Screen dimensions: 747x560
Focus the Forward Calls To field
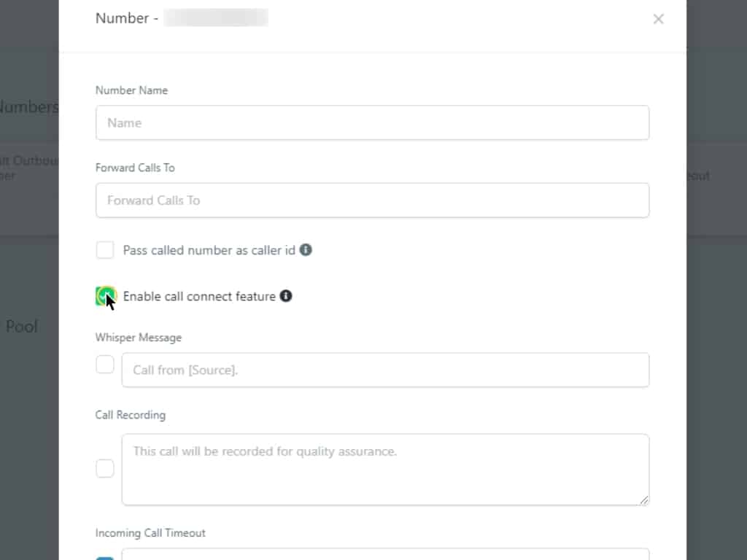[372, 200]
